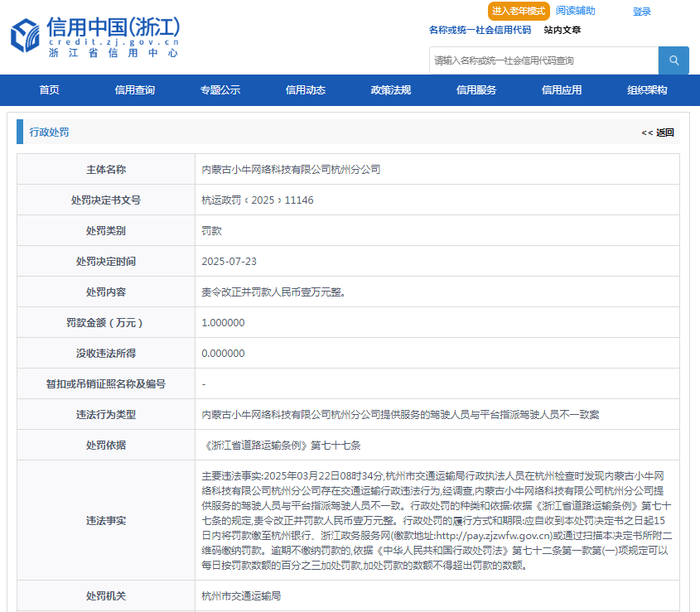Screen dimensions: 700x612
Task: Select the 名称或统一社会信用代码 search tab
Action: click(x=480, y=30)
